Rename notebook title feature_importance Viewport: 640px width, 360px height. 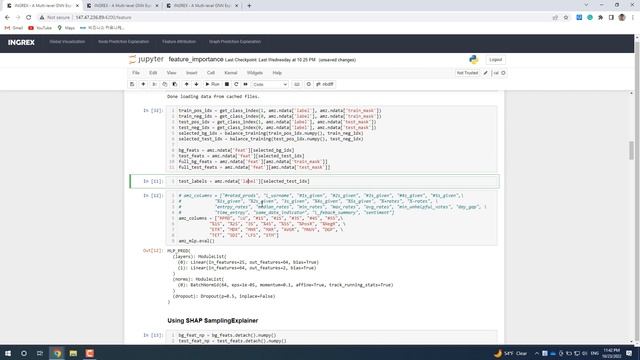pyautogui.click(x=196, y=60)
